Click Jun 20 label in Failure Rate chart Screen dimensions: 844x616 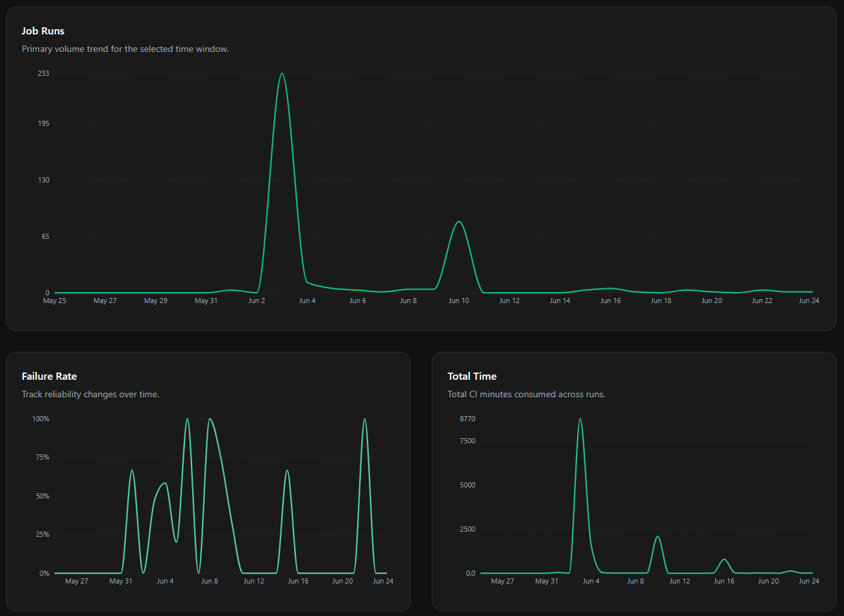point(343,581)
